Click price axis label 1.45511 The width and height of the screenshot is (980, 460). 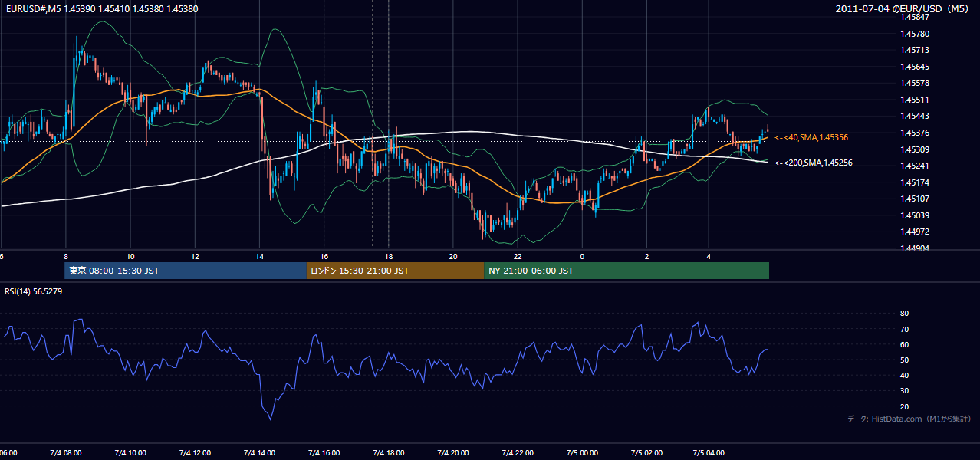(914, 100)
